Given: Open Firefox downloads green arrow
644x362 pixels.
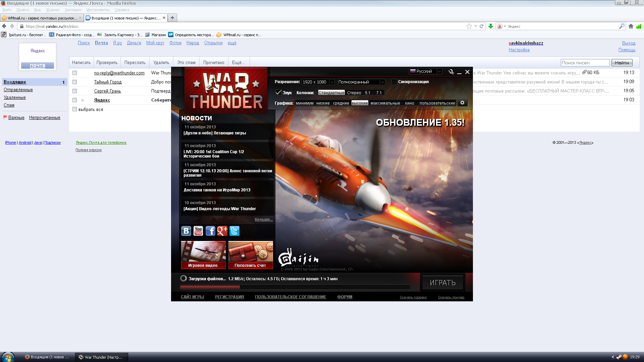Looking at the screenshot, I should click(x=491, y=26).
